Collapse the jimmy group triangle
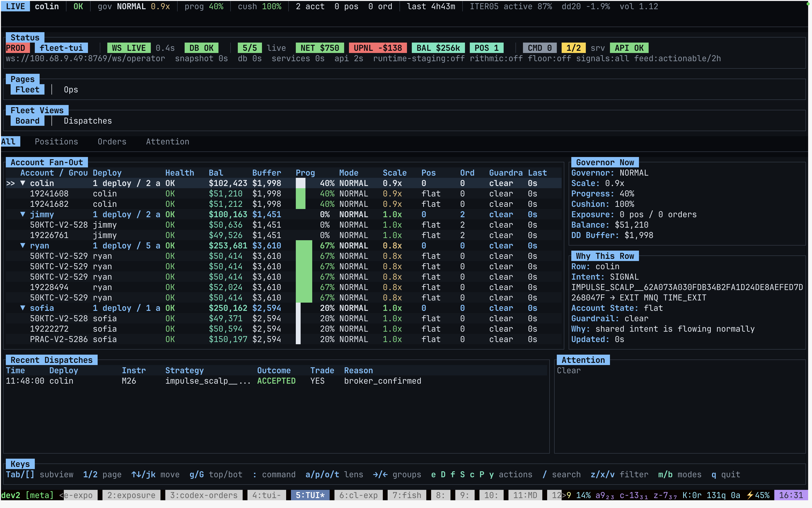The height and width of the screenshot is (508, 812). click(x=23, y=214)
